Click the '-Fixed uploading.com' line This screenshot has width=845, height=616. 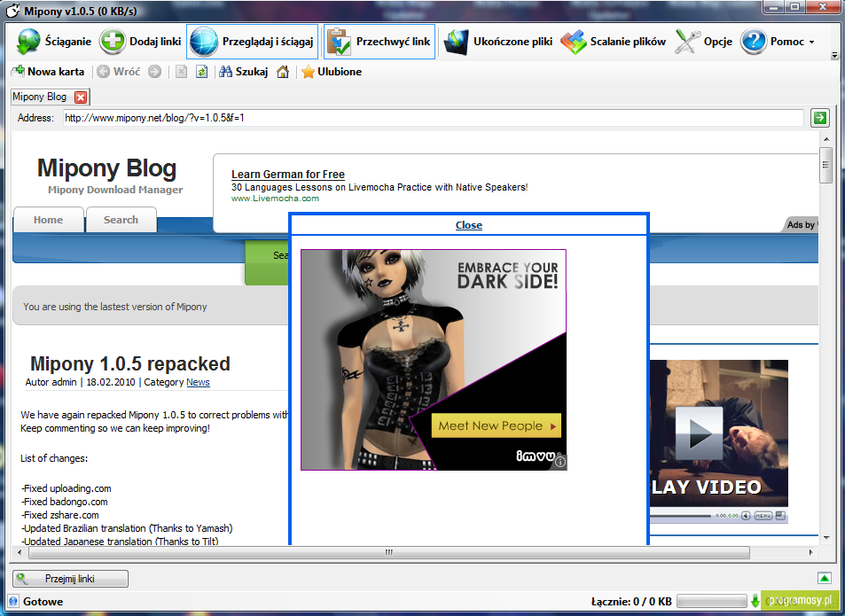67,488
